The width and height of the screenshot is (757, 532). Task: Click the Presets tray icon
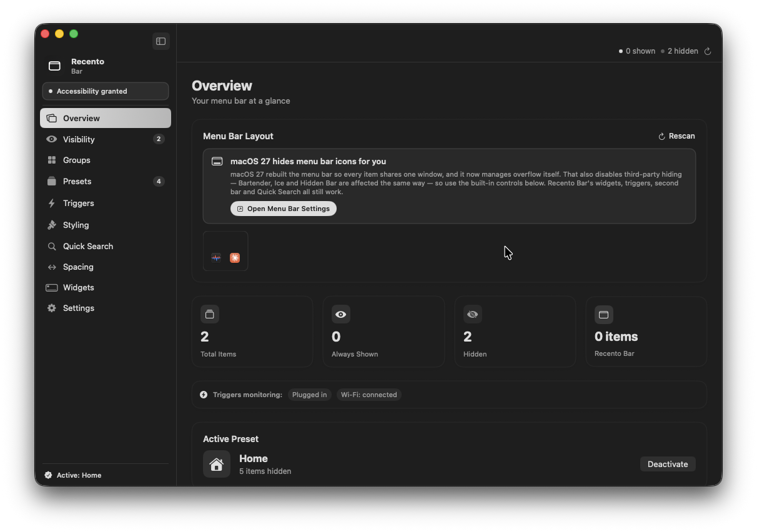[52, 181]
